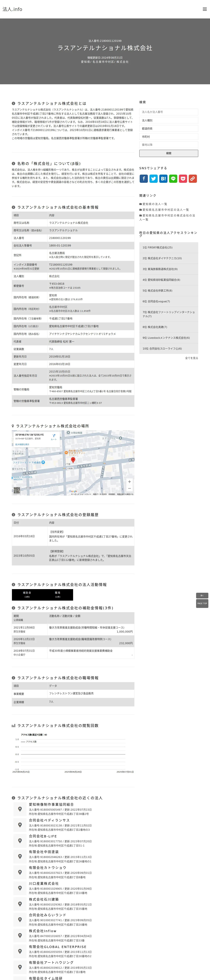210x980 pixels.
Task: Toggle アクセス数 legend in chart
Action: [x=29, y=742]
